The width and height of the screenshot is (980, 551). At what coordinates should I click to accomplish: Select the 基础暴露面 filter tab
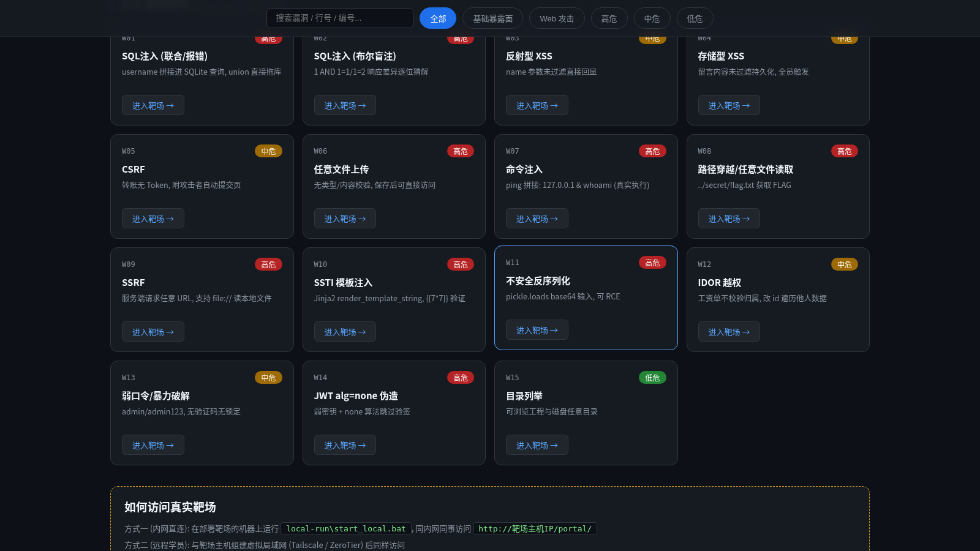[x=492, y=18]
